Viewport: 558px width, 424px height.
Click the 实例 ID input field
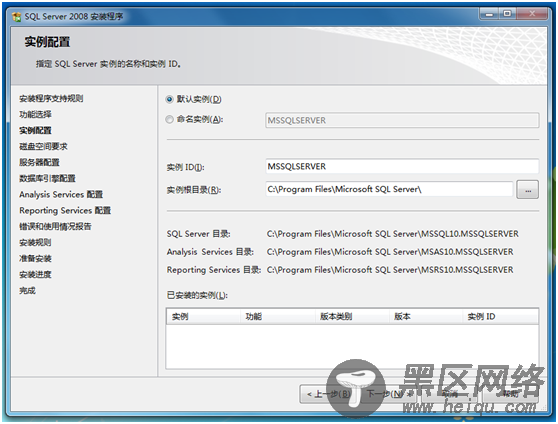click(402, 166)
